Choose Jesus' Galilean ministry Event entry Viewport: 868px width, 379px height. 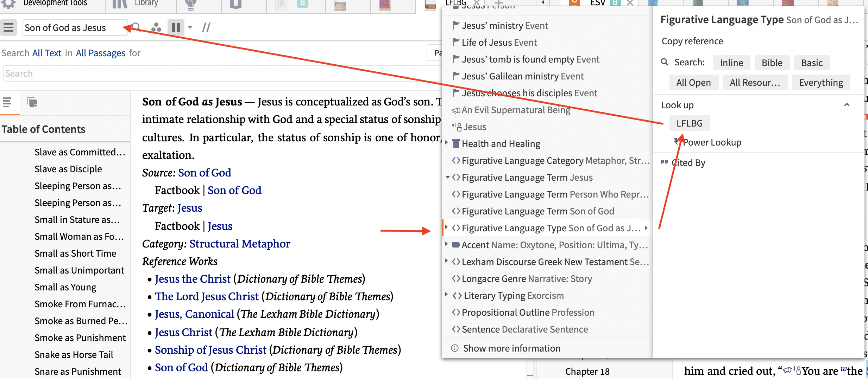pos(523,76)
